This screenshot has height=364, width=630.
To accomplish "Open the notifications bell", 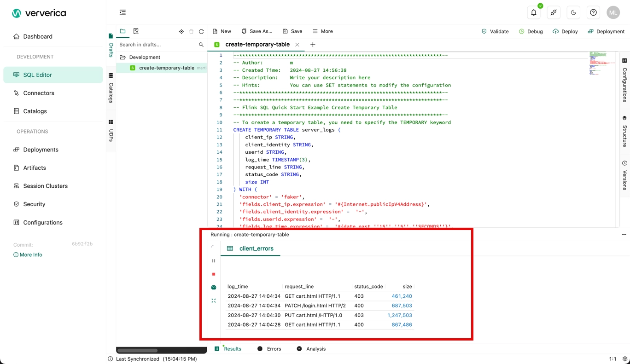I will (534, 12).
